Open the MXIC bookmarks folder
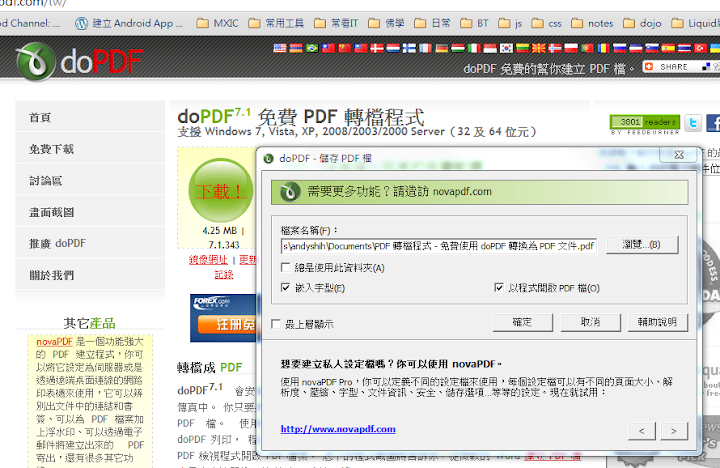This screenshot has width=720, height=468. 218,23
